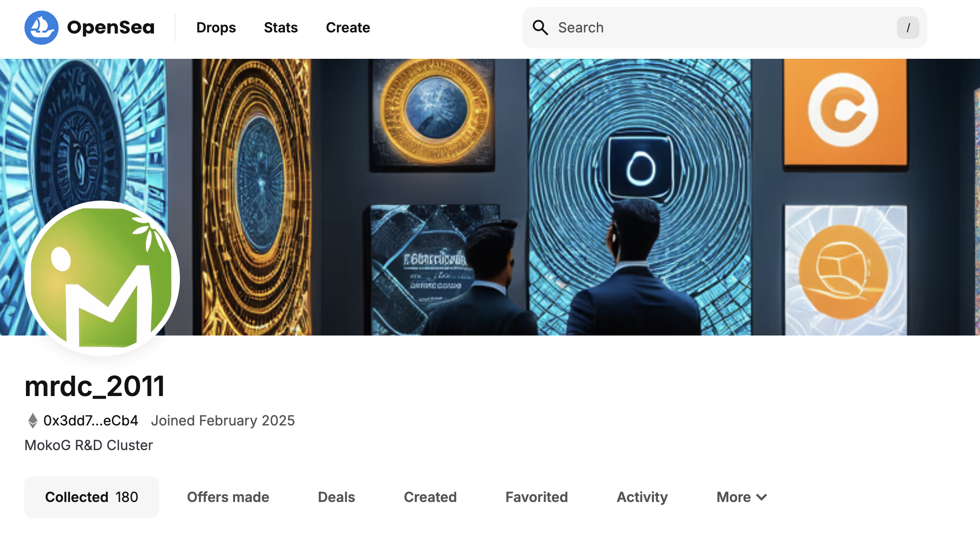
Task: Click the magnifying glass search icon
Action: click(x=540, y=28)
